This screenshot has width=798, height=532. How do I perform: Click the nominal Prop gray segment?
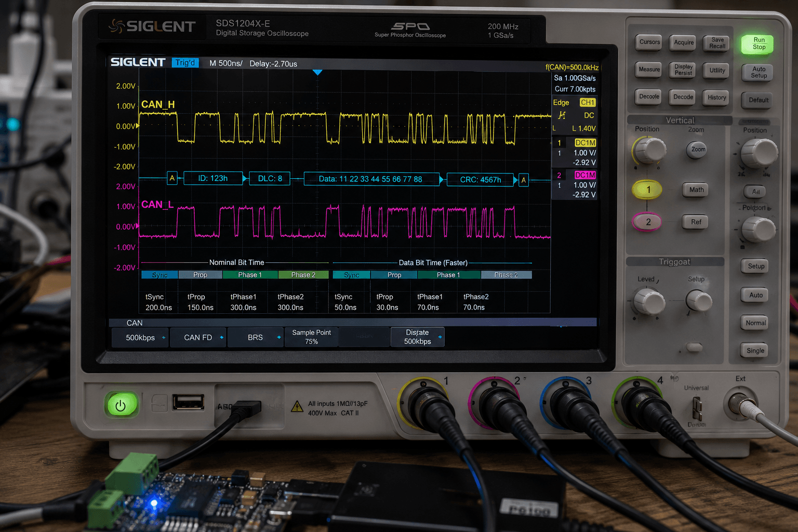200,275
